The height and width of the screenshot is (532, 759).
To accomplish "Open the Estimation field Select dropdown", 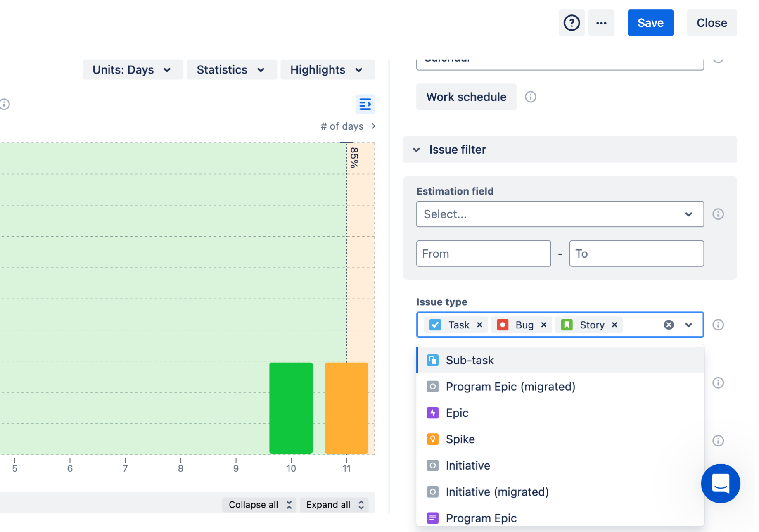I will pos(560,214).
